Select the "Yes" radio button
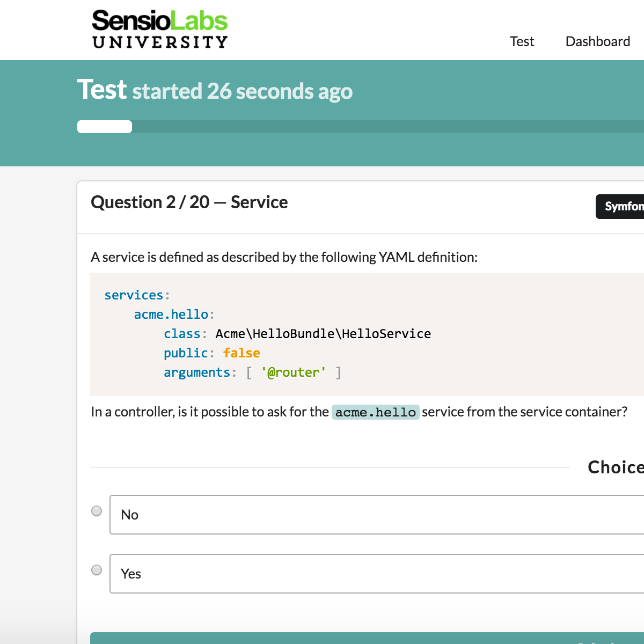Viewport: 644px width, 644px height. coord(97,570)
